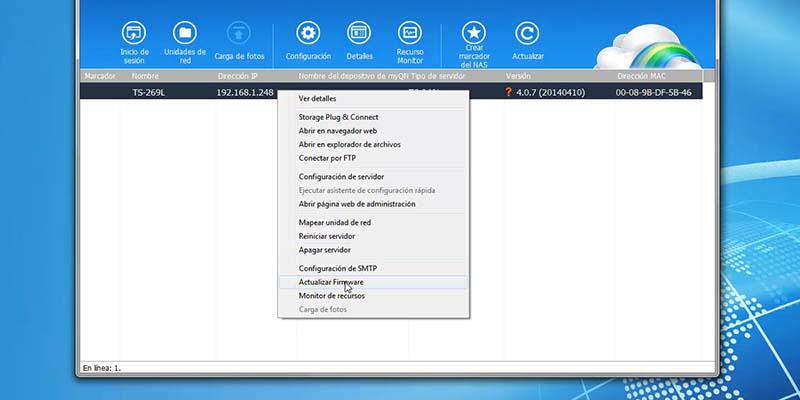Click version text 4.0.7 (20140410)

(x=551, y=92)
